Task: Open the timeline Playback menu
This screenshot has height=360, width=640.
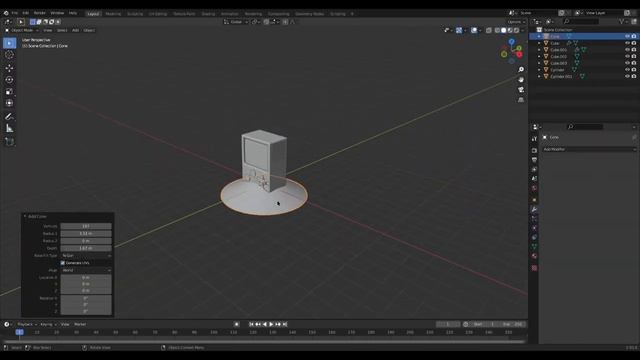Action: pos(27,324)
